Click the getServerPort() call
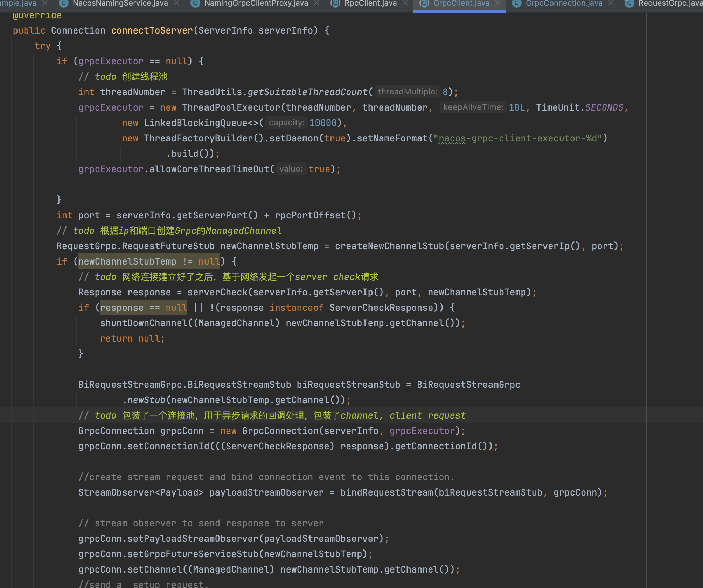The image size is (703, 588). (217, 215)
